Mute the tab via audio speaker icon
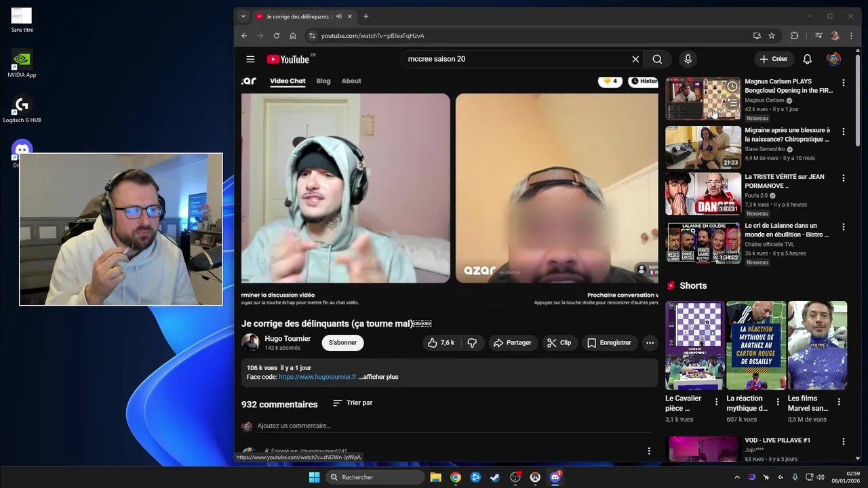Image resolution: width=868 pixels, height=488 pixels. pos(338,16)
